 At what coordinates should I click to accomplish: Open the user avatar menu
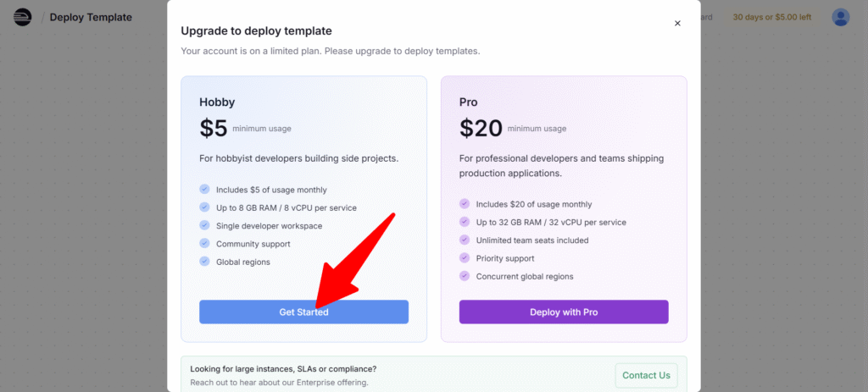point(840,17)
